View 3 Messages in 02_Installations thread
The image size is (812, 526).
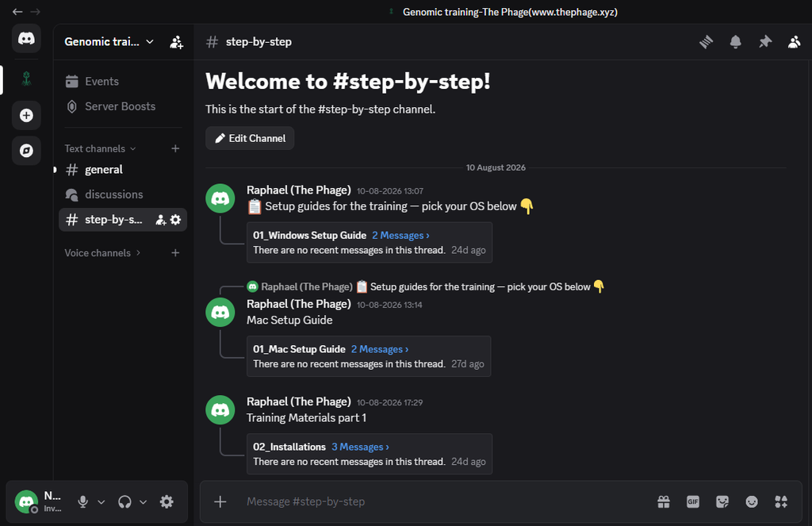361,447
